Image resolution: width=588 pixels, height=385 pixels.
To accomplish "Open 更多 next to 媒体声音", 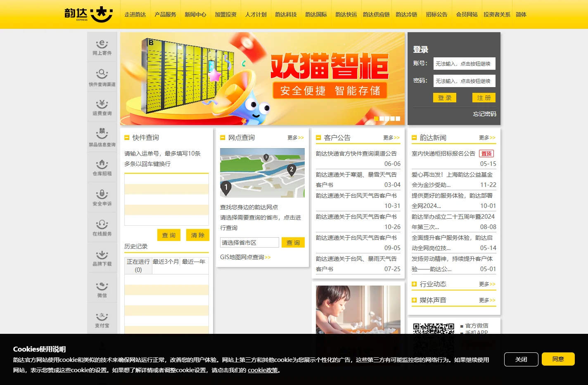I will point(487,300).
